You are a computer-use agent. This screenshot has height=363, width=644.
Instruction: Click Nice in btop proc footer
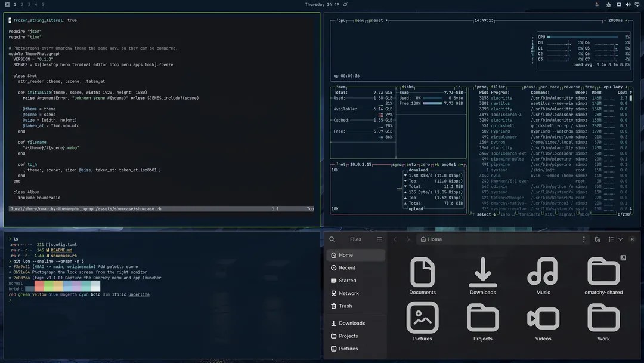point(584,214)
